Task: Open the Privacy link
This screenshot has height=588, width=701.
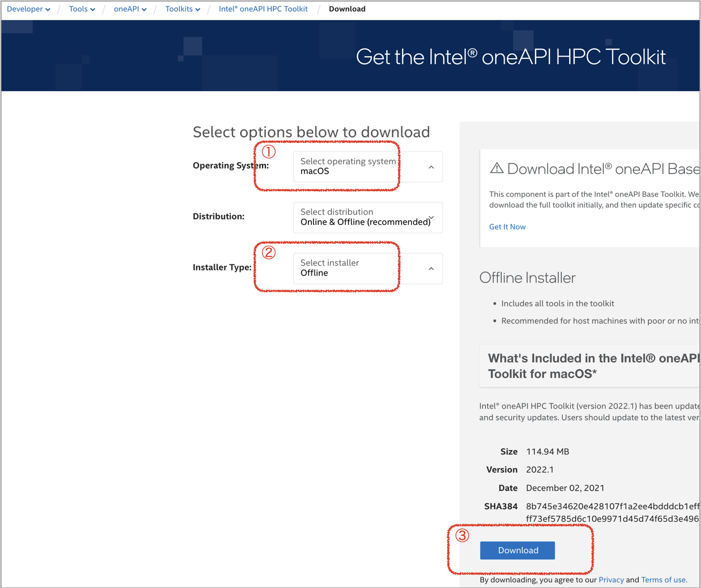Action: (x=611, y=579)
